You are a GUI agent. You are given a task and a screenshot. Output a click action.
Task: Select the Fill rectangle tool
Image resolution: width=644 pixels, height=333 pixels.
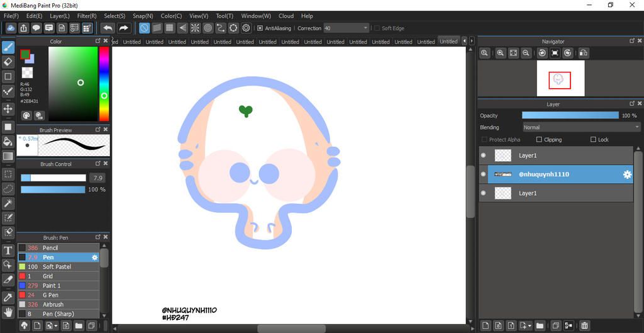click(x=8, y=127)
